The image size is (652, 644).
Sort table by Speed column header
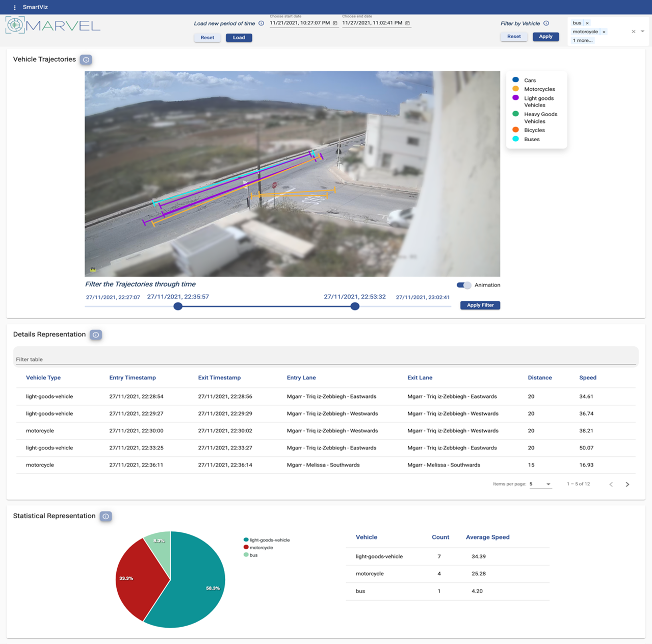click(x=587, y=378)
